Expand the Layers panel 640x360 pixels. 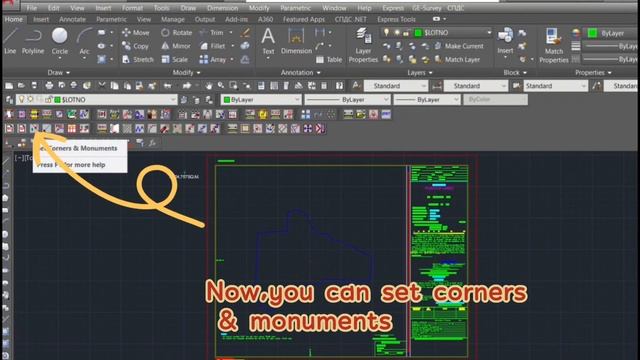click(420, 73)
